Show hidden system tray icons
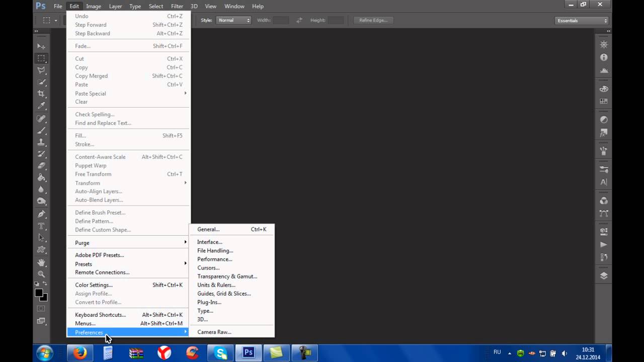 [510, 353]
